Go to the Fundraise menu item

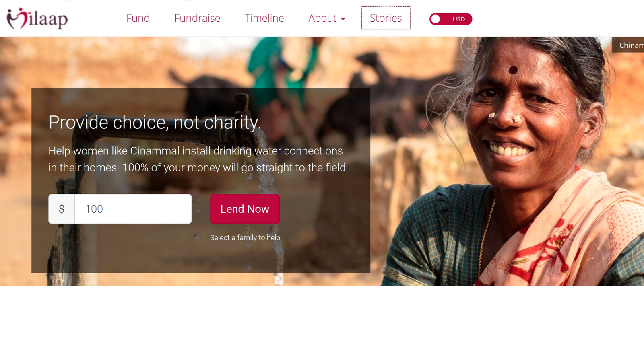click(197, 18)
